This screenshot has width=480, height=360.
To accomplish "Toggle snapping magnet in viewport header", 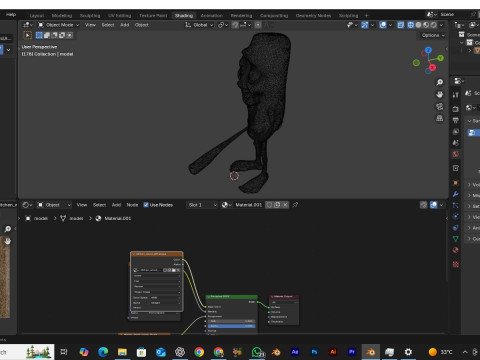I will 235,25.
